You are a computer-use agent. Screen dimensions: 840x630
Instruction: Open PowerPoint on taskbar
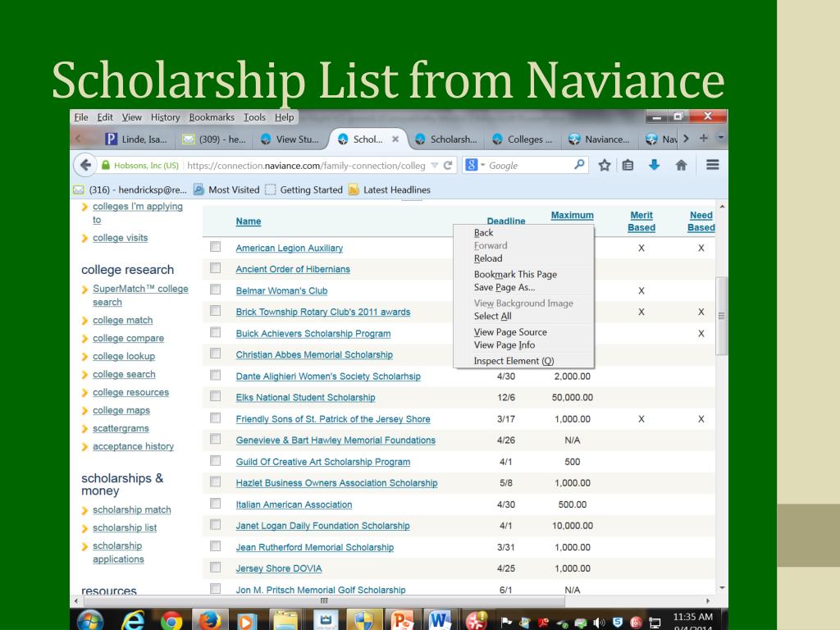pos(403,621)
